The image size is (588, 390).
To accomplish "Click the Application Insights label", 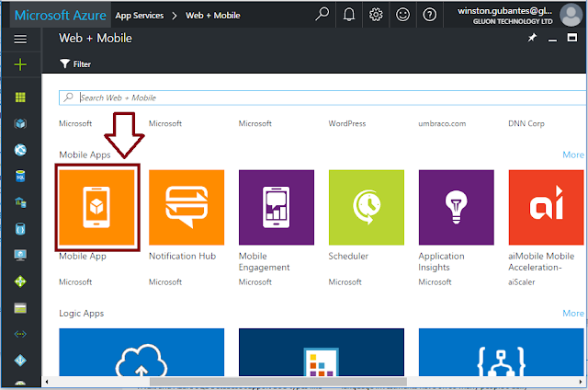I will click(x=441, y=261).
